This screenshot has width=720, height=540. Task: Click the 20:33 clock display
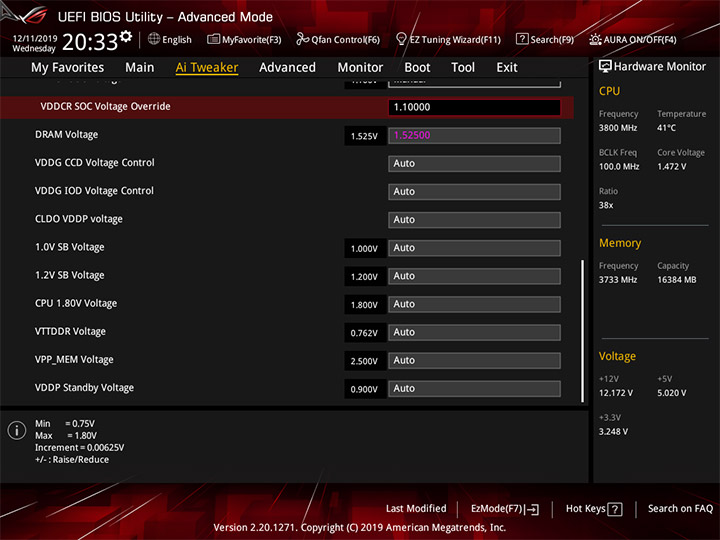90,42
